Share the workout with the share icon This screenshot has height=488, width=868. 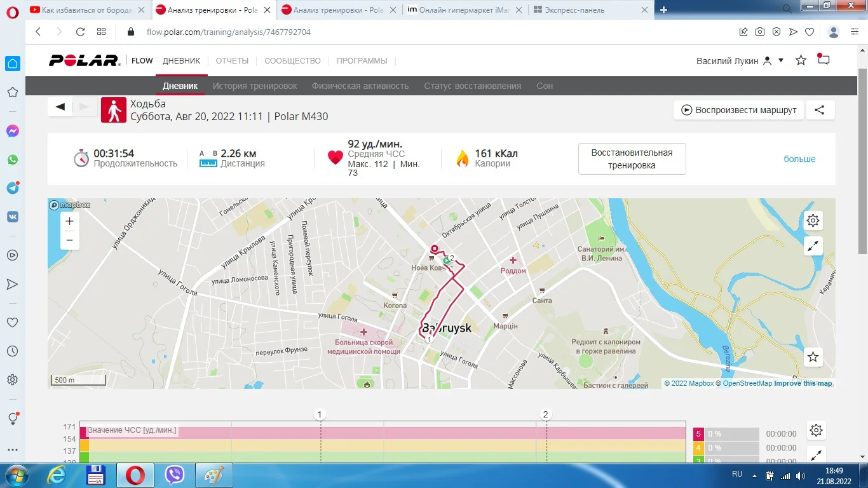820,110
